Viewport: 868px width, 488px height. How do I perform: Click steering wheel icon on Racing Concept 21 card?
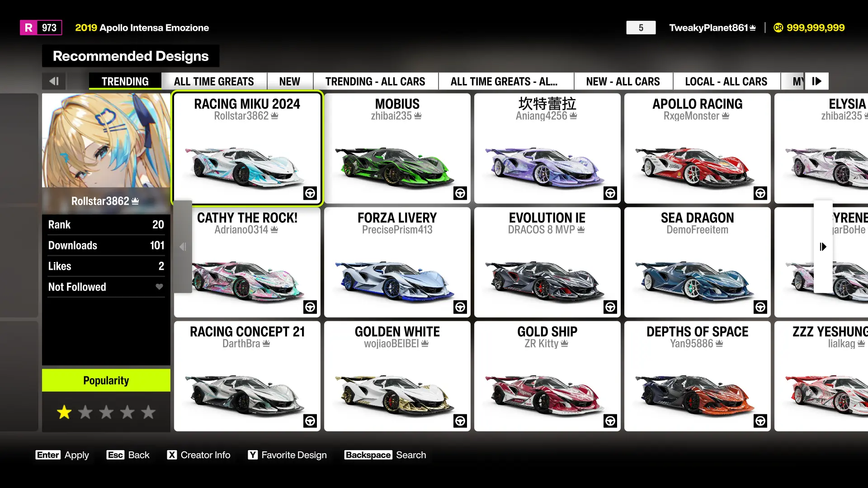coord(310,421)
